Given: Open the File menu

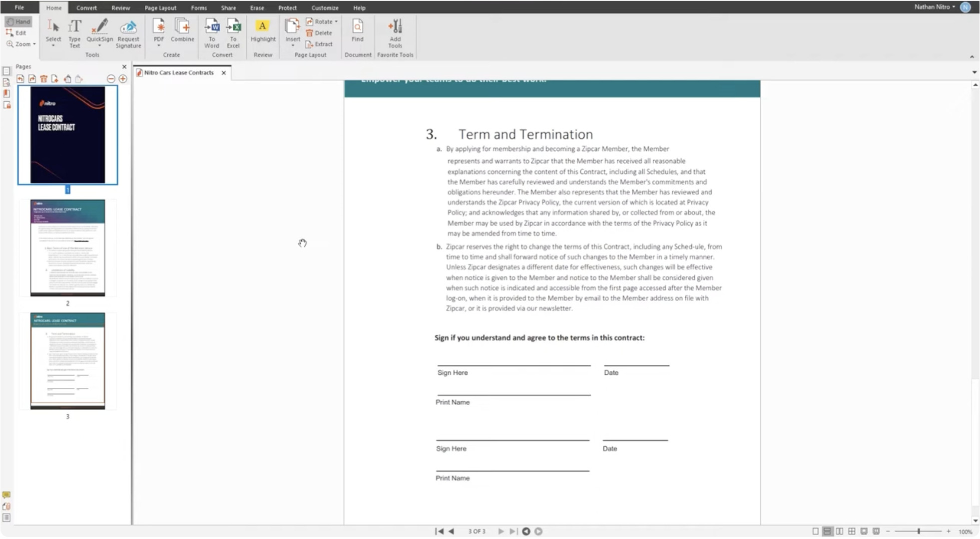Looking at the screenshot, I should pos(19,7).
